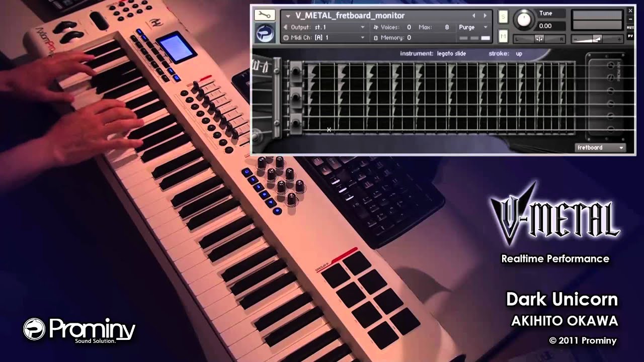Click the Max voices value 8

pos(447,27)
